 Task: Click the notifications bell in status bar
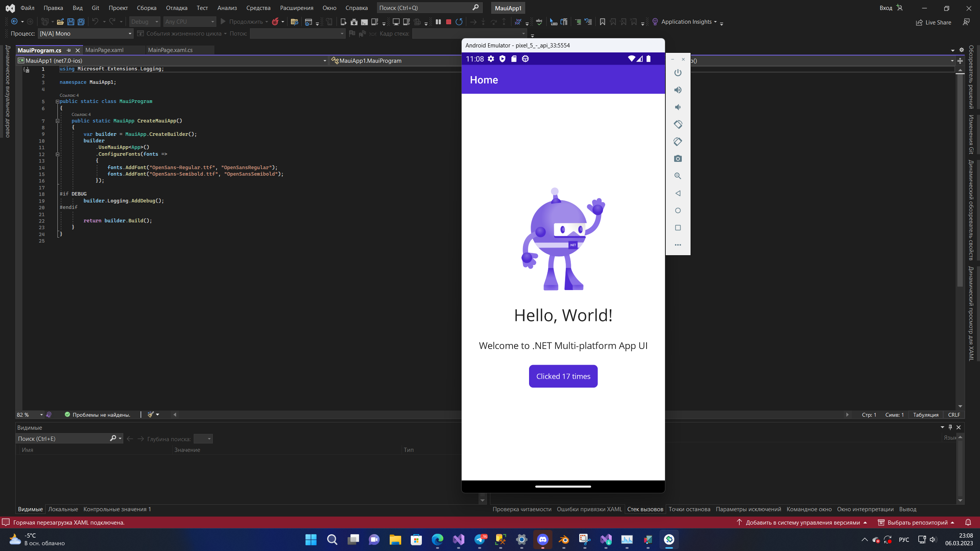968,522
